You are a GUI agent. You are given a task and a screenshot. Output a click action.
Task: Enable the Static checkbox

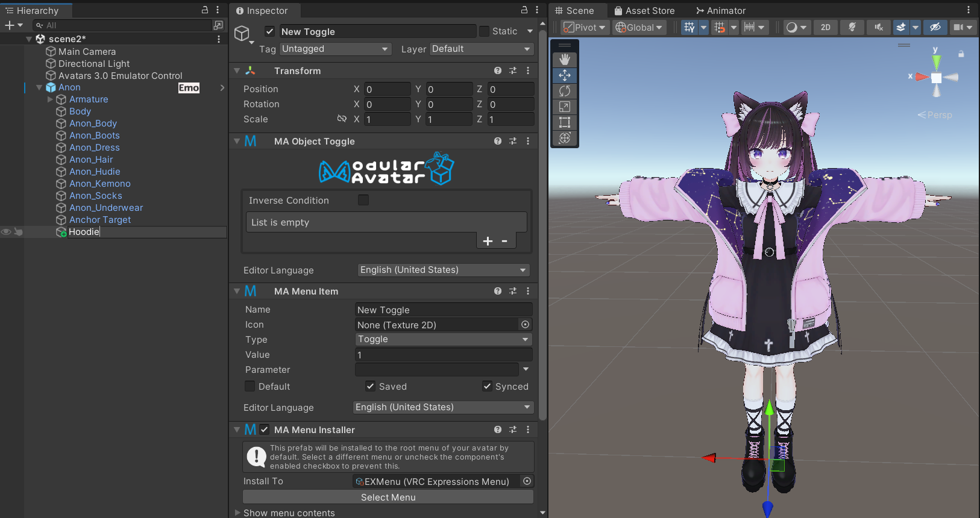click(x=485, y=31)
